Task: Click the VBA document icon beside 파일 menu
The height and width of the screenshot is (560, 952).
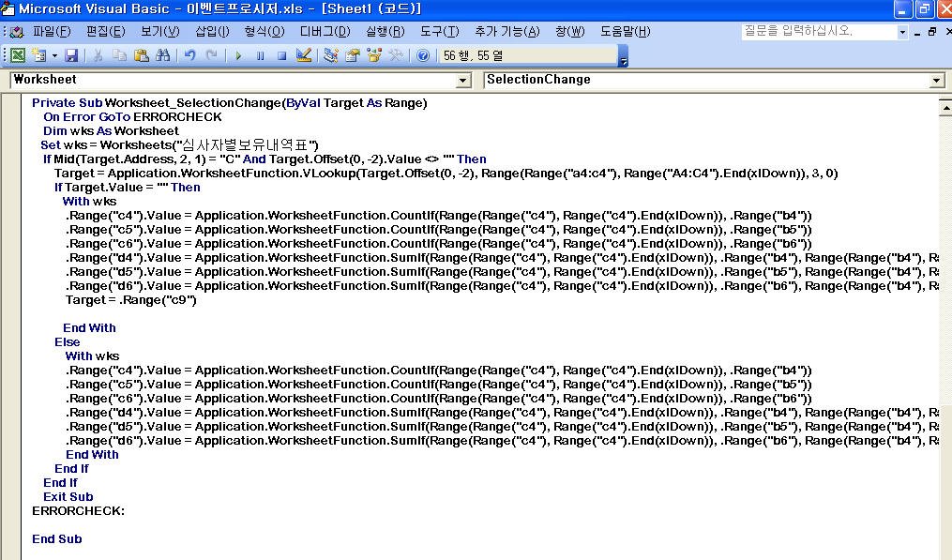Action: pos(16,32)
